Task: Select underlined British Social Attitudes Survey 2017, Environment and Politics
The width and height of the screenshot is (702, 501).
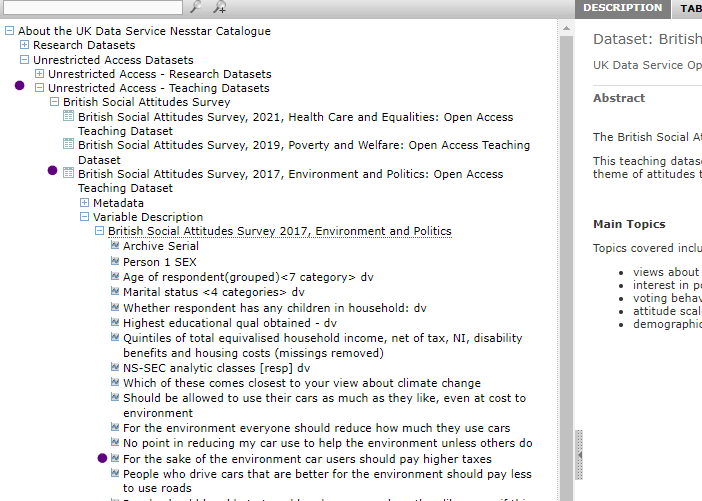Action: [x=280, y=231]
